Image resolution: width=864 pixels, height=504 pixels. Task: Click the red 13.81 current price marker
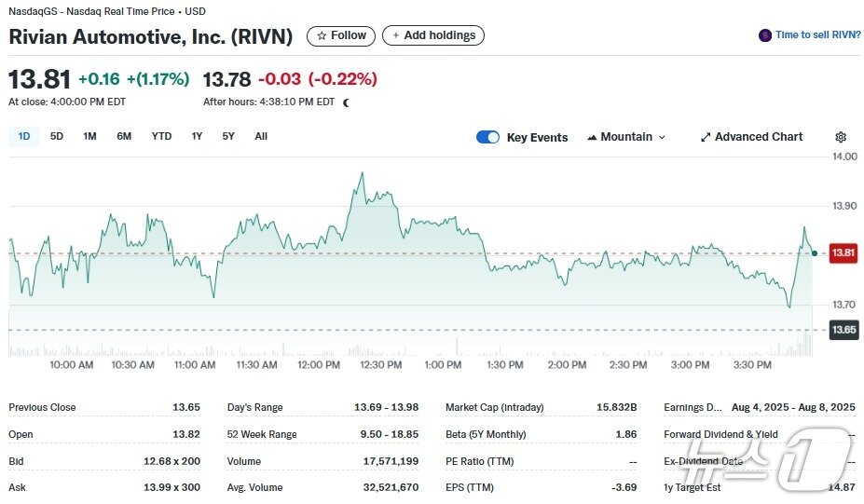pos(843,252)
